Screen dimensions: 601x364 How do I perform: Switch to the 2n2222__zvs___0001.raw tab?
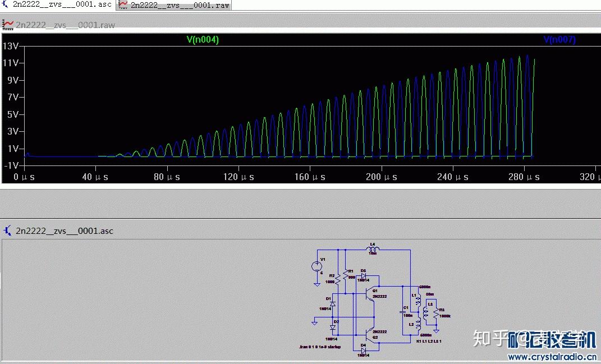coord(173,5)
